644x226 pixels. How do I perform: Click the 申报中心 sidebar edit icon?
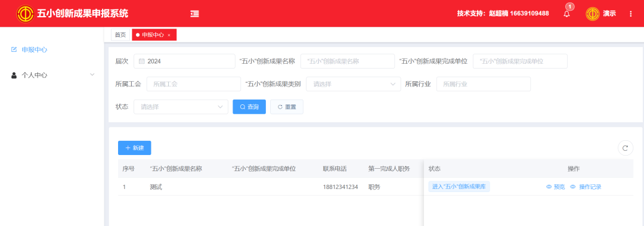click(14, 49)
